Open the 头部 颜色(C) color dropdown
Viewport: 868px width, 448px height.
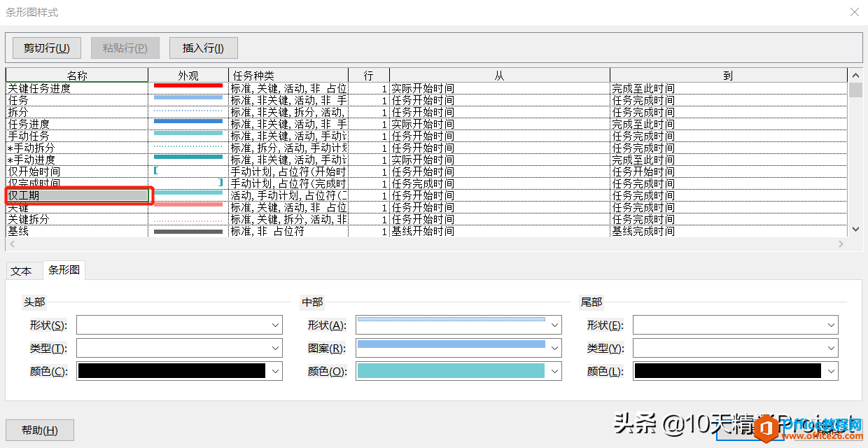coord(275,371)
